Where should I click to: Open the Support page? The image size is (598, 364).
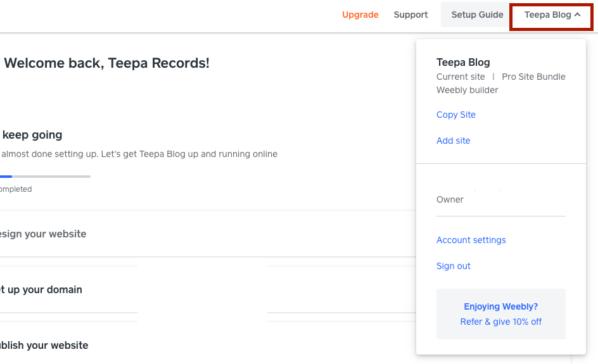[410, 15]
